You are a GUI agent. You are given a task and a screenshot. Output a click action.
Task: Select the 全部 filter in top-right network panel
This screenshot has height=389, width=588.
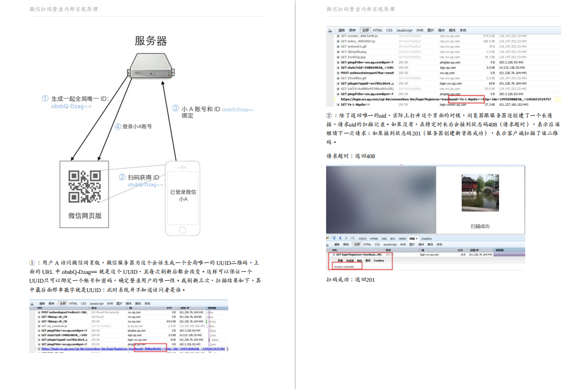pos(365,30)
